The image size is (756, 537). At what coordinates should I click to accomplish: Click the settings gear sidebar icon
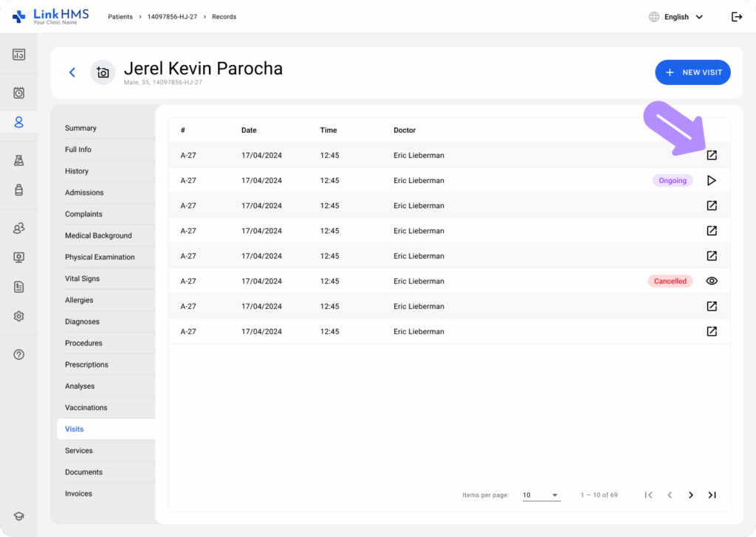pos(19,316)
